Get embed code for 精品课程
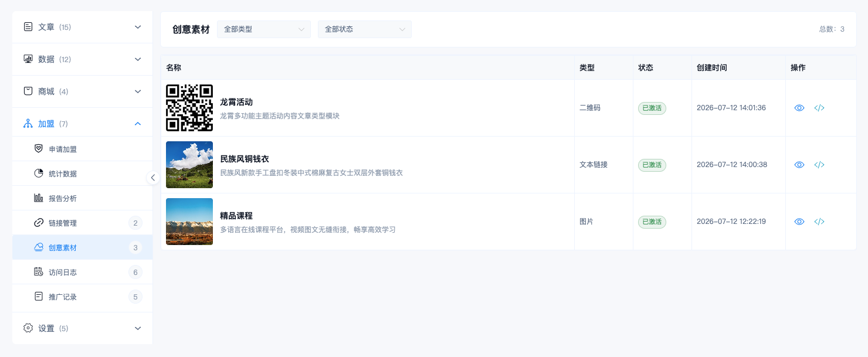The image size is (868, 357). coord(819,222)
